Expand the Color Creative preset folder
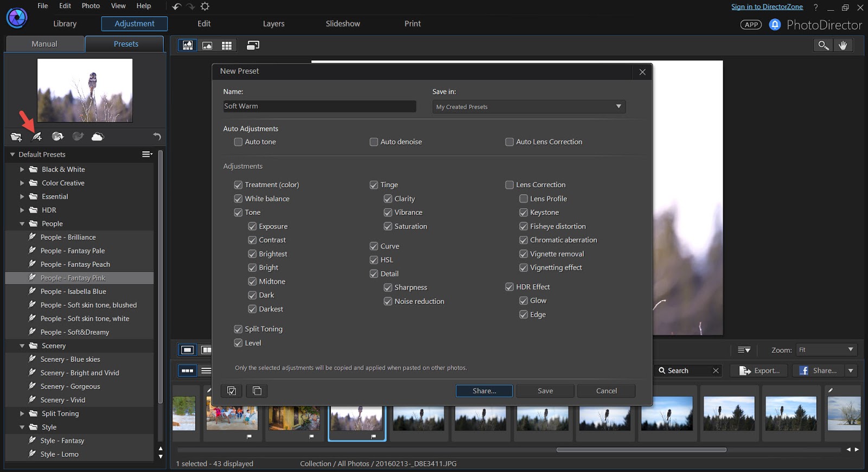 click(x=22, y=183)
